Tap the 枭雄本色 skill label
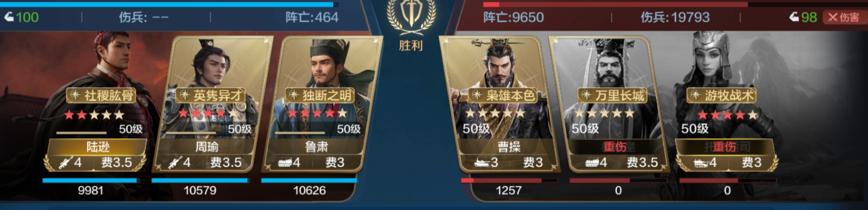The image size is (868, 210). pos(503,95)
